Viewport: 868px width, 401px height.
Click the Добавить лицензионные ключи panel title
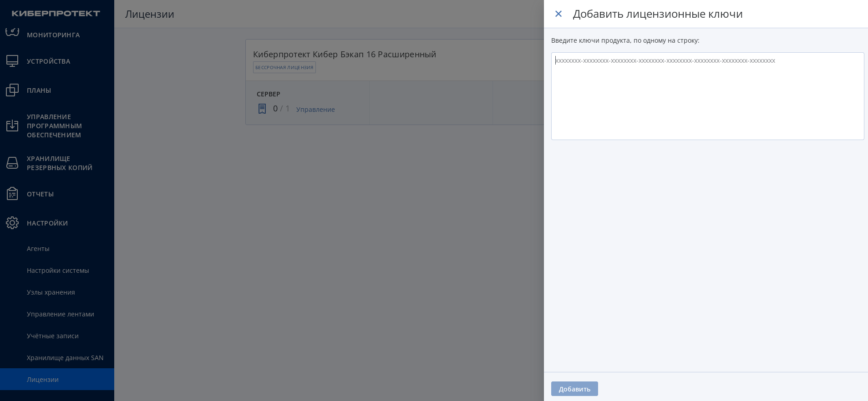point(658,14)
